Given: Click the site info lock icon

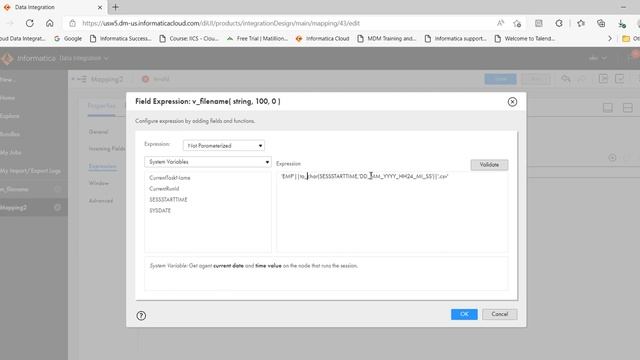Looking at the screenshot, I should tap(72, 23).
